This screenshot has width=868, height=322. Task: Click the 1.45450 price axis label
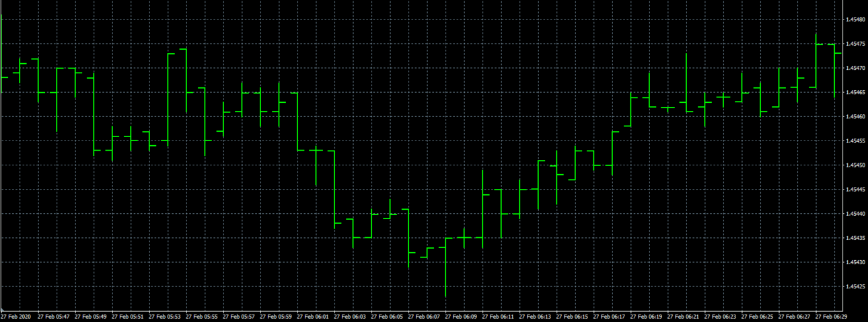click(857, 165)
